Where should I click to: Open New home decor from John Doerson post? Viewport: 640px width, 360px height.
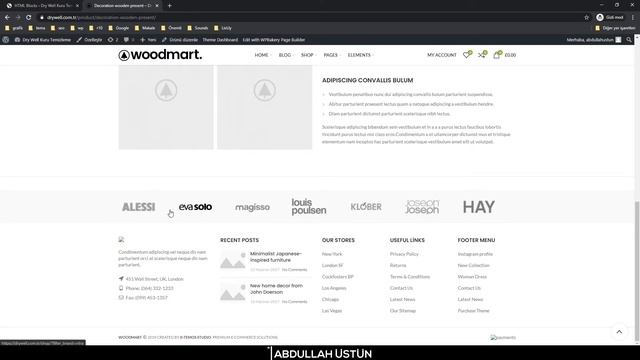point(276,289)
